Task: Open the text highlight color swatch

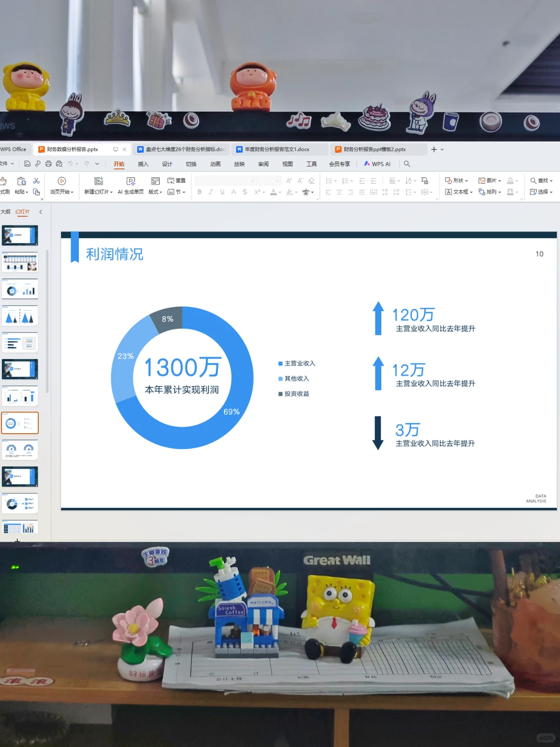Action: [x=290, y=192]
